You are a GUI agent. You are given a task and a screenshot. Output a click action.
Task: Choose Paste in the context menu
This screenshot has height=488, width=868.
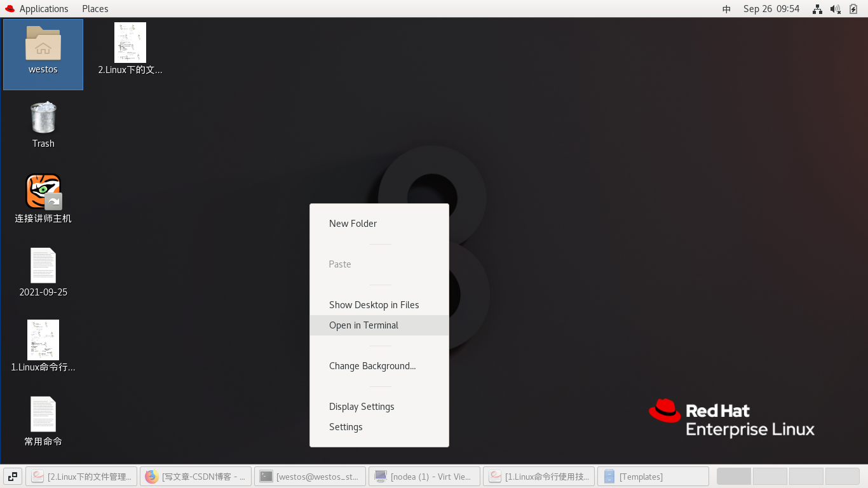click(x=379, y=264)
